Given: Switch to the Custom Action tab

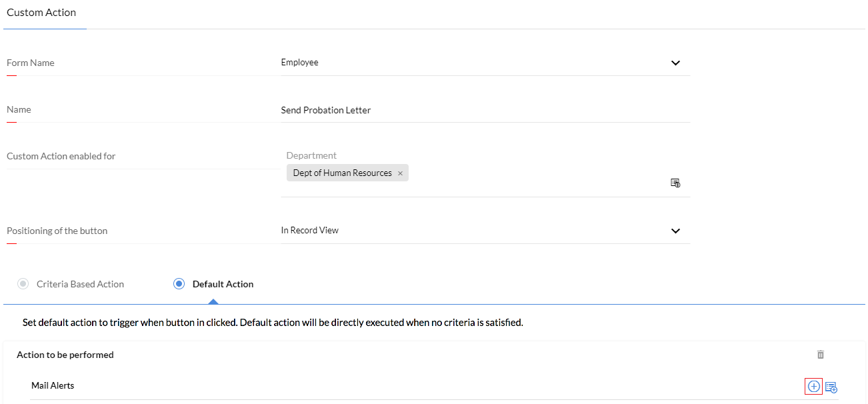Looking at the screenshot, I should [41, 13].
